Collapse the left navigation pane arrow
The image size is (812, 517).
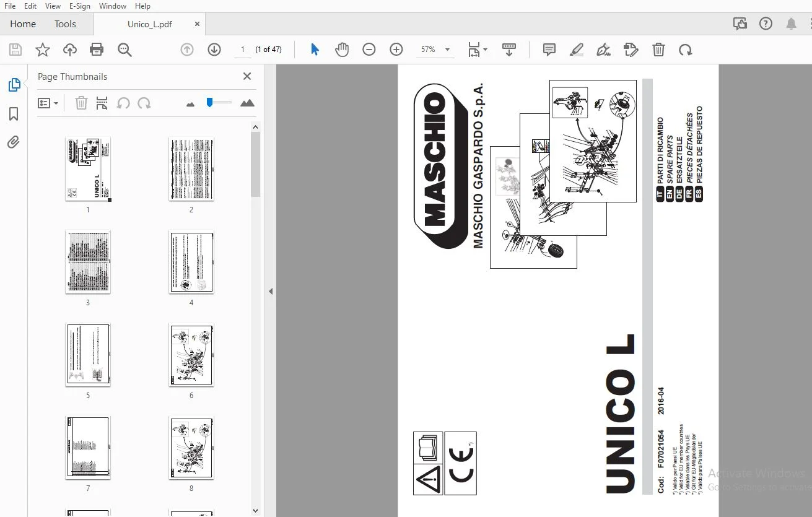click(271, 291)
